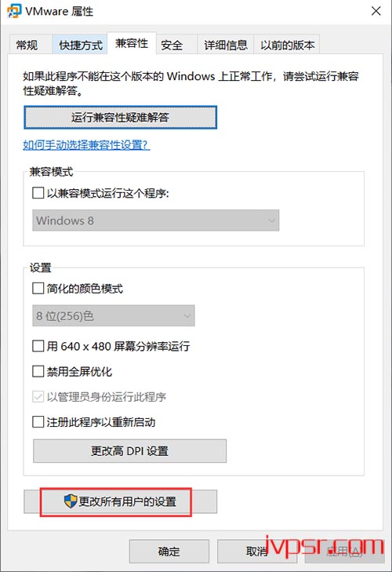
Task: Toggle 注册此程序以重新启动 checkbox
Action: 38,422
